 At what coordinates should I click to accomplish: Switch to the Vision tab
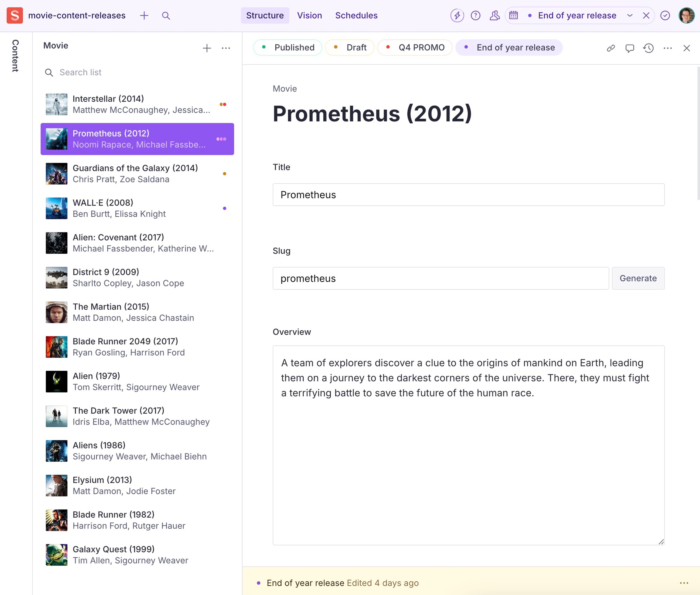pyautogui.click(x=309, y=15)
